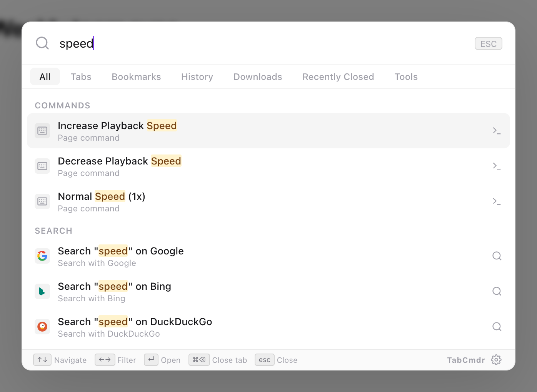Click the keyboard icon for Decrease Playback Speed

[42, 166]
